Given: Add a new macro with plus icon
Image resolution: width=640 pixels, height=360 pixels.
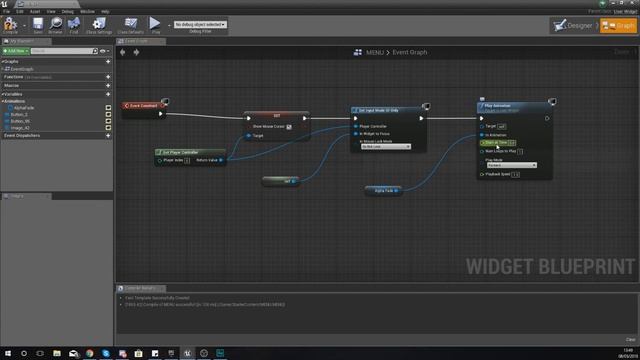Looking at the screenshot, I should 108,86.
